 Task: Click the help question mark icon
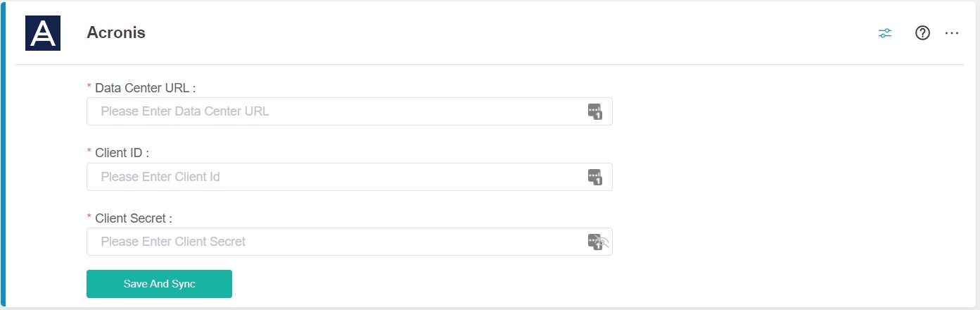point(922,33)
